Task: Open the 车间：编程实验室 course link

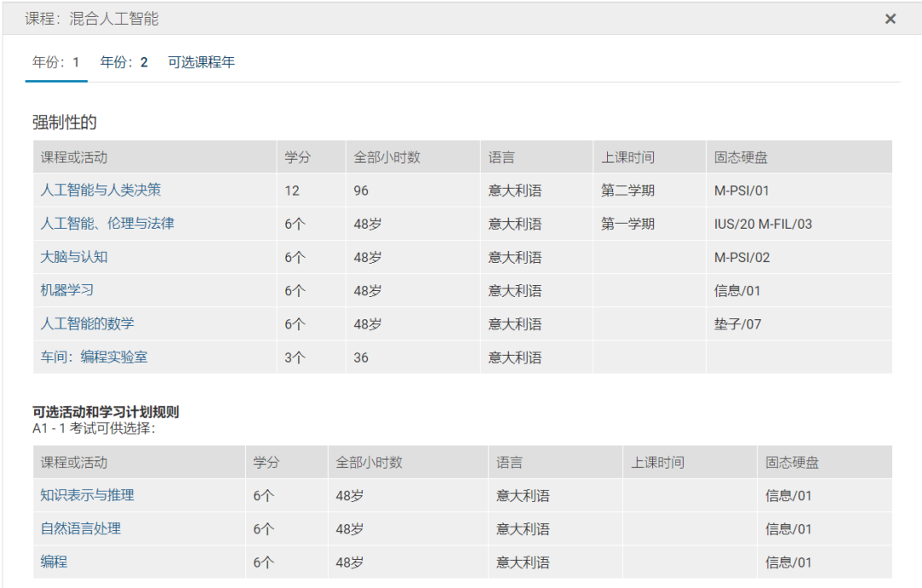Action: (x=94, y=357)
